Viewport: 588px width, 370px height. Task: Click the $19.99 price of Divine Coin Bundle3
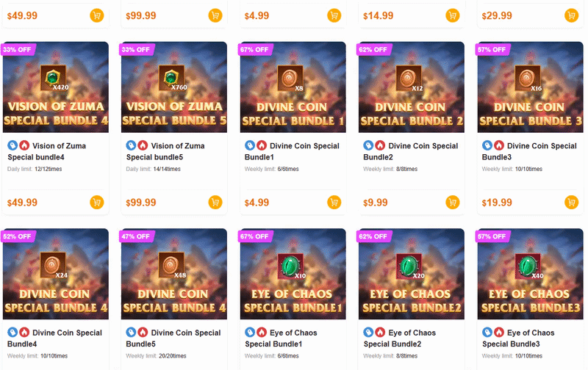[497, 203]
